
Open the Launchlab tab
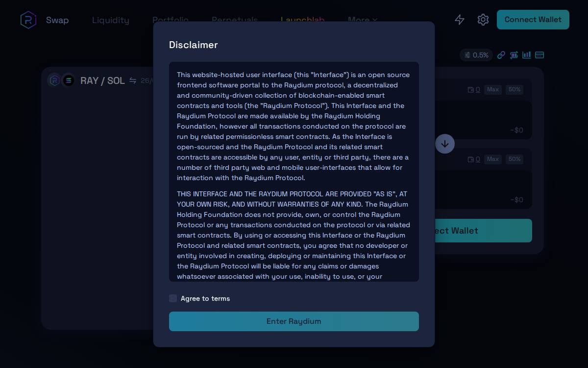coord(303,19)
